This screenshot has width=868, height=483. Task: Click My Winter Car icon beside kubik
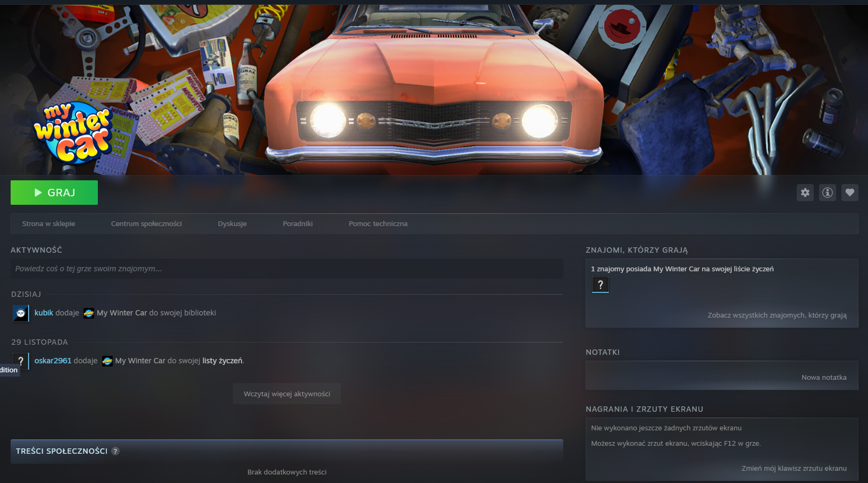[x=89, y=313]
